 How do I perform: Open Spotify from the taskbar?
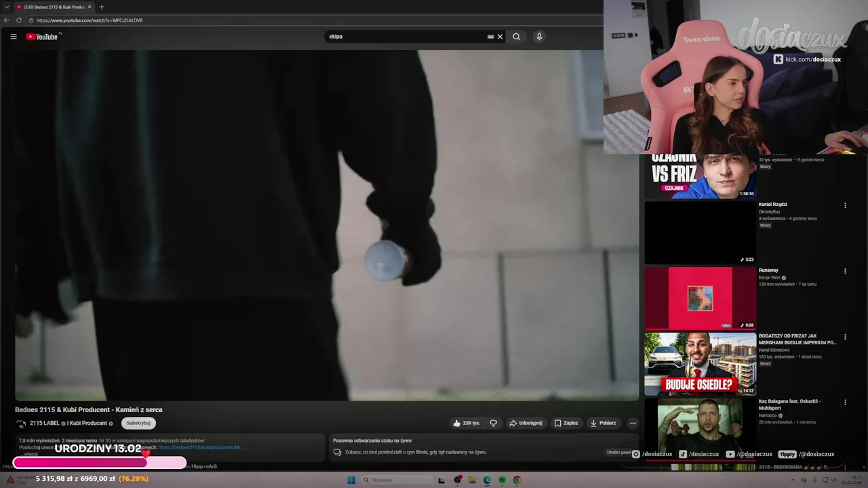(502, 481)
